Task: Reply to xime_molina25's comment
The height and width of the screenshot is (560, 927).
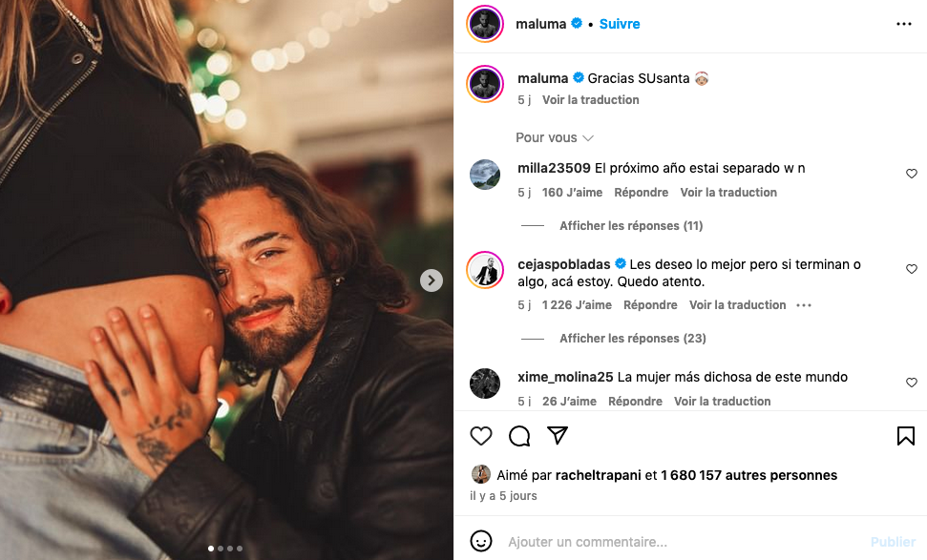Action: tap(635, 402)
